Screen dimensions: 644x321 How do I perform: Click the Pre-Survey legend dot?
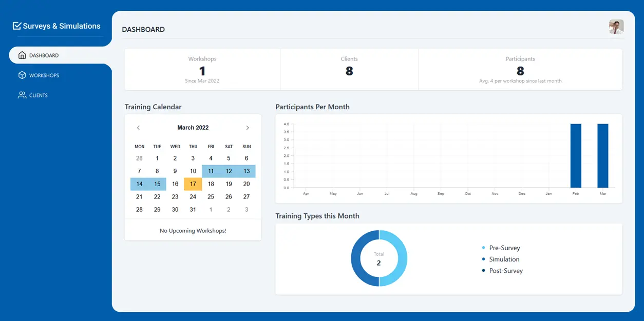click(483, 248)
